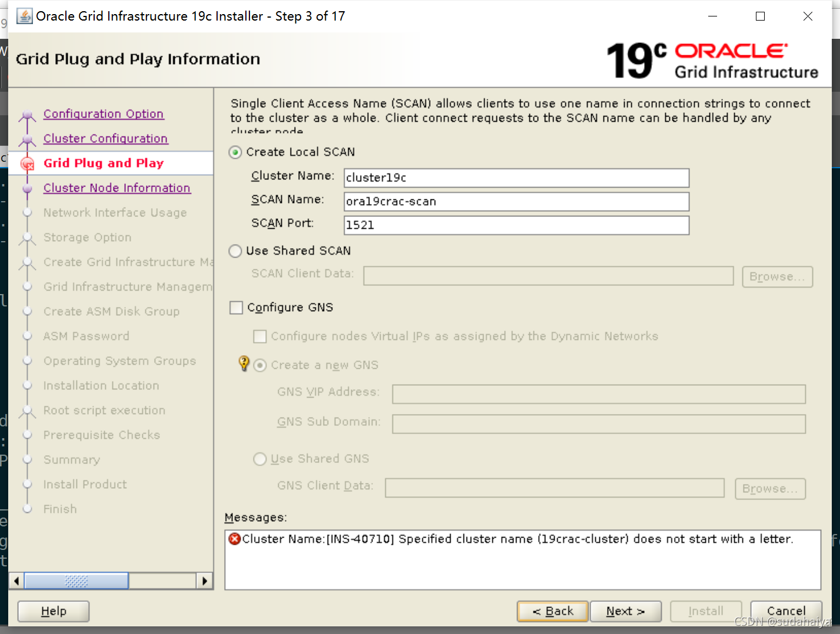Click the Grid Plug and Play step icon
This screenshot has width=840, height=634.
tap(27, 164)
